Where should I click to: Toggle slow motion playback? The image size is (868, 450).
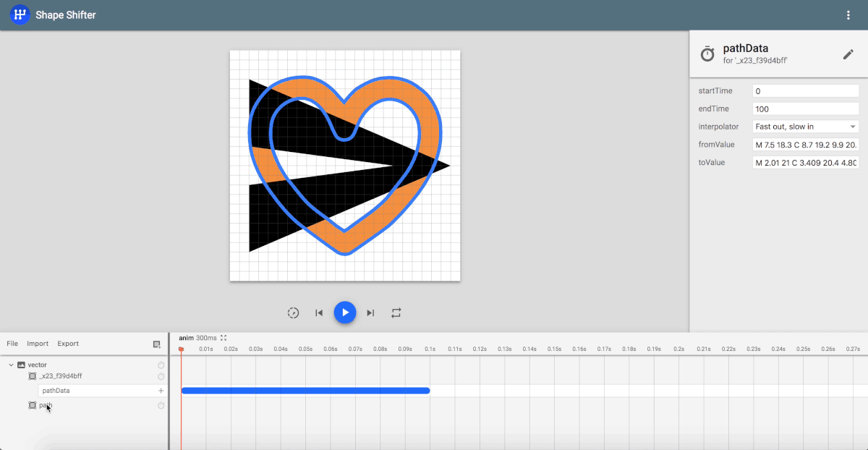tap(293, 313)
